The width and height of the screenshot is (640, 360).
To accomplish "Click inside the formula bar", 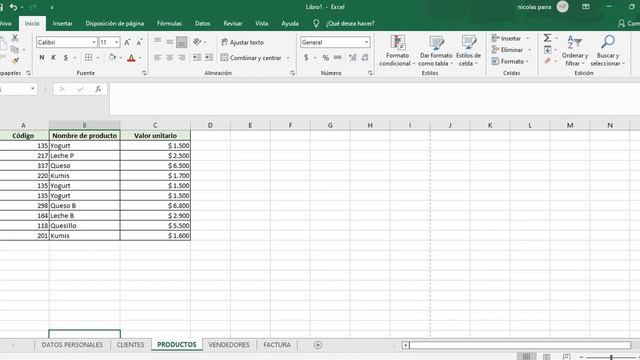I will pos(374,98).
